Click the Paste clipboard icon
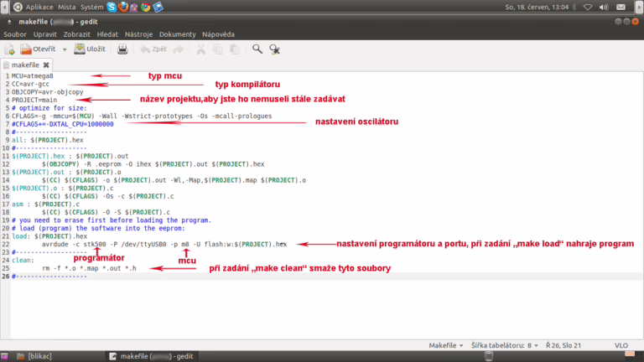 pos(234,49)
